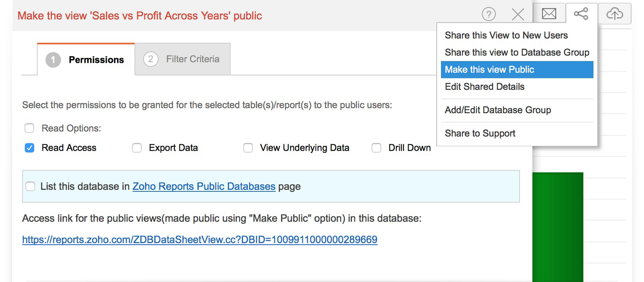The width and height of the screenshot is (644, 282).
Task: Click the cloud upload publish icon
Action: click(614, 14)
